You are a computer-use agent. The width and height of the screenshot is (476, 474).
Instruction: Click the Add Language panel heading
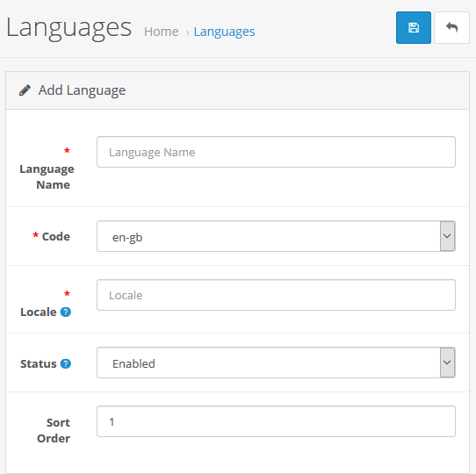coord(82,90)
